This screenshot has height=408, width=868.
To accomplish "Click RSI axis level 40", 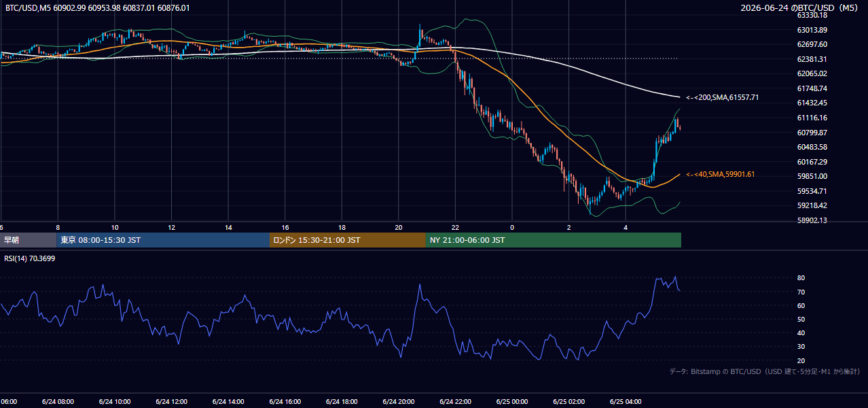I will coord(801,333).
